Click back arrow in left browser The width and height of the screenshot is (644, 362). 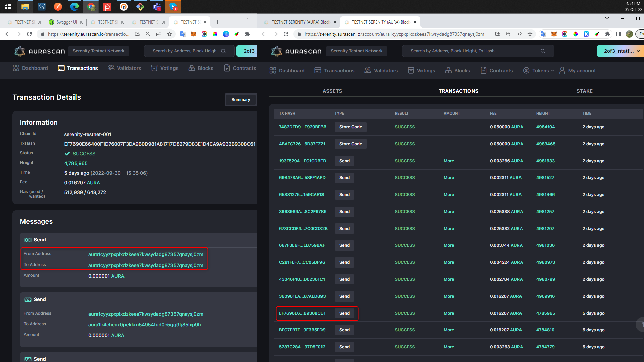point(8,34)
